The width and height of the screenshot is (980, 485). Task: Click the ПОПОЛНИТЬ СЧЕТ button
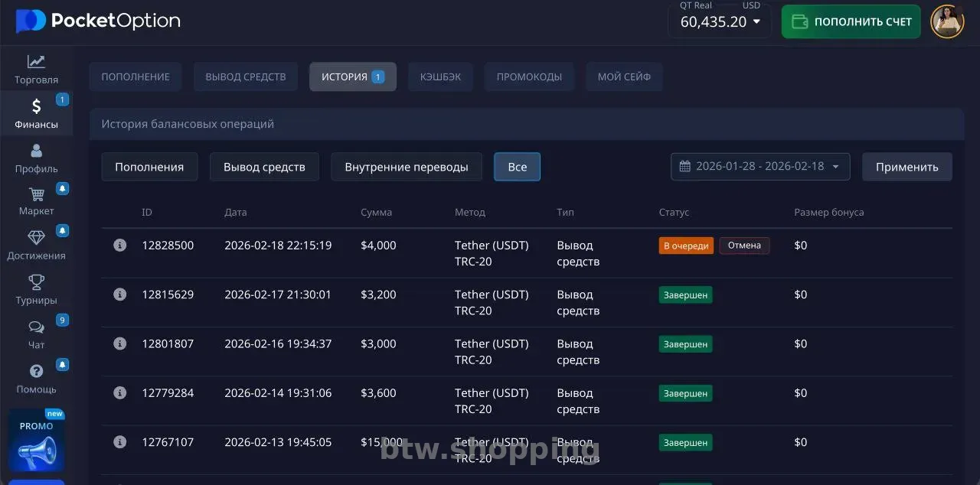point(851,21)
